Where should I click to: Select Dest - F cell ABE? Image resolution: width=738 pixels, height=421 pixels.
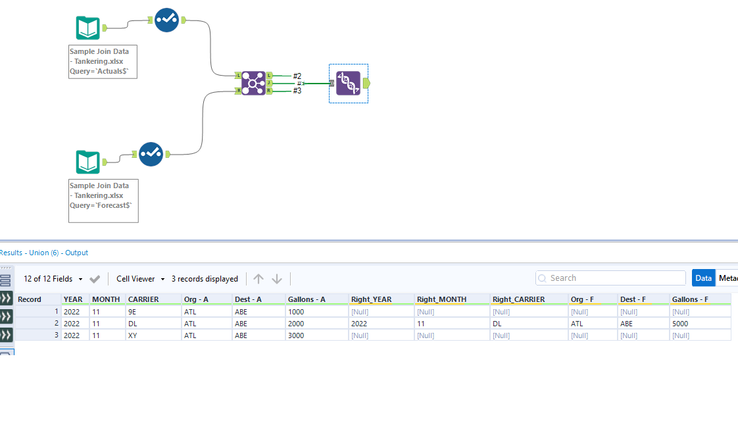pyautogui.click(x=644, y=324)
